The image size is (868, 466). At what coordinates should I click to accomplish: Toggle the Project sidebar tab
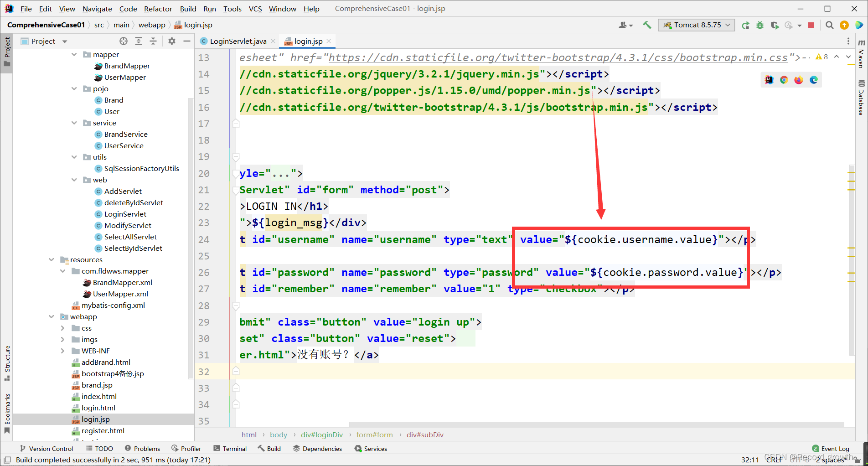(7, 52)
